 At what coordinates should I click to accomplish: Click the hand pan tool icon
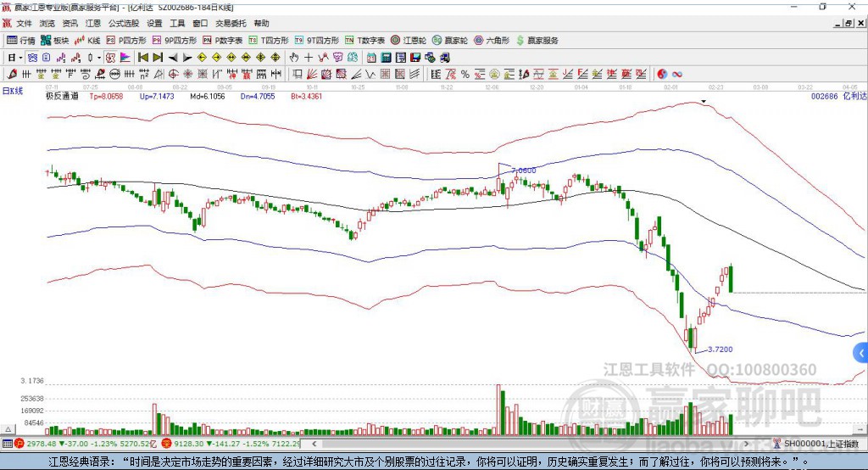point(293,57)
